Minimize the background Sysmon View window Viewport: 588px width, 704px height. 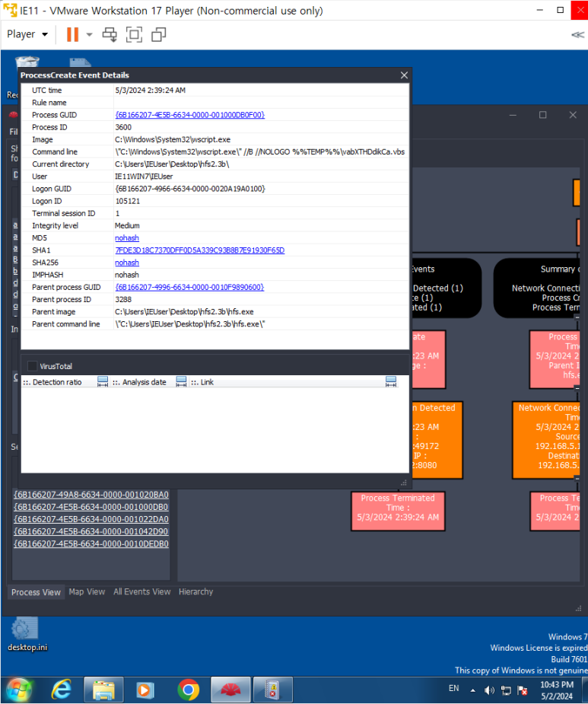pos(513,115)
